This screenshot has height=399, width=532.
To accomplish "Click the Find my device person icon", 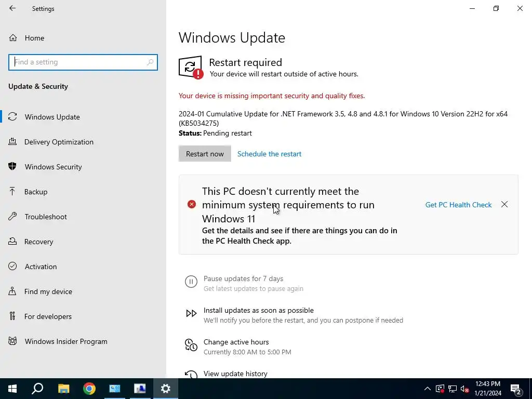I will point(12,291).
